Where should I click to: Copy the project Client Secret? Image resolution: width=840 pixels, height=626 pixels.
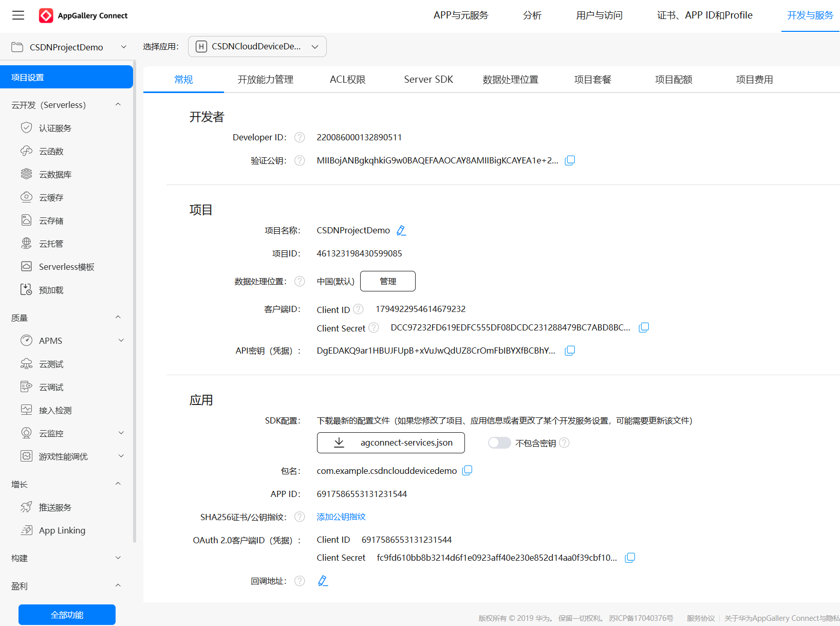tap(644, 327)
